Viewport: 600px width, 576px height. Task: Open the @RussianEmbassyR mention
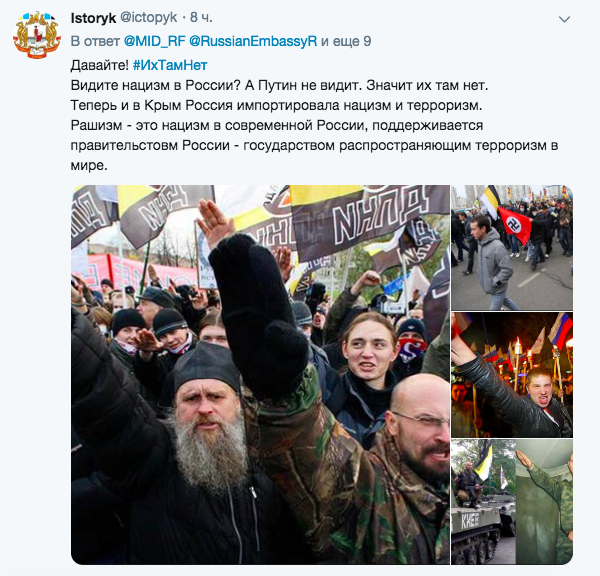click(253, 41)
